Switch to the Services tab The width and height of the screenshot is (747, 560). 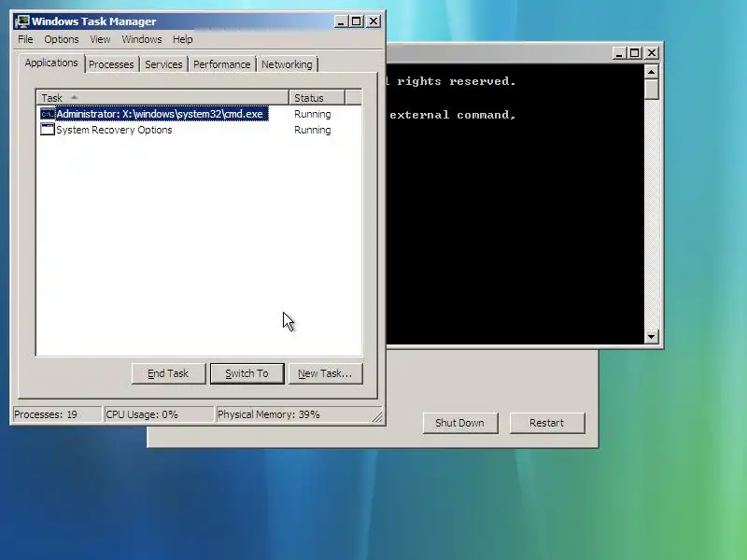point(163,64)
